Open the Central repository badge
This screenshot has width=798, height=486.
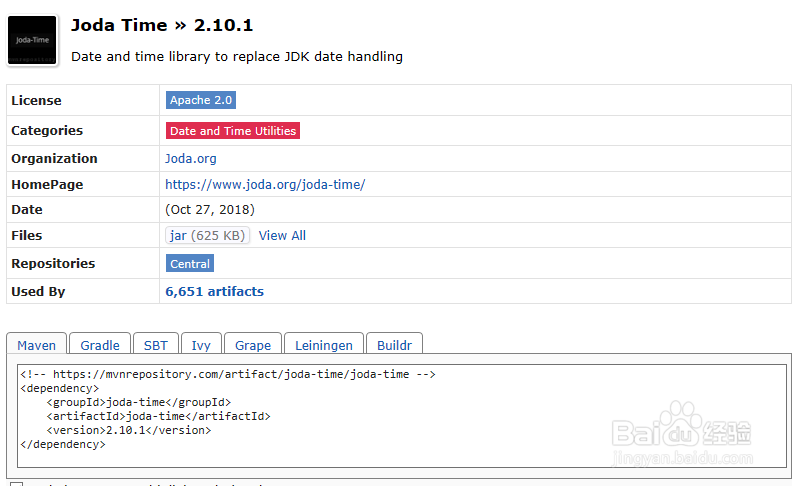tap(190, 264)
